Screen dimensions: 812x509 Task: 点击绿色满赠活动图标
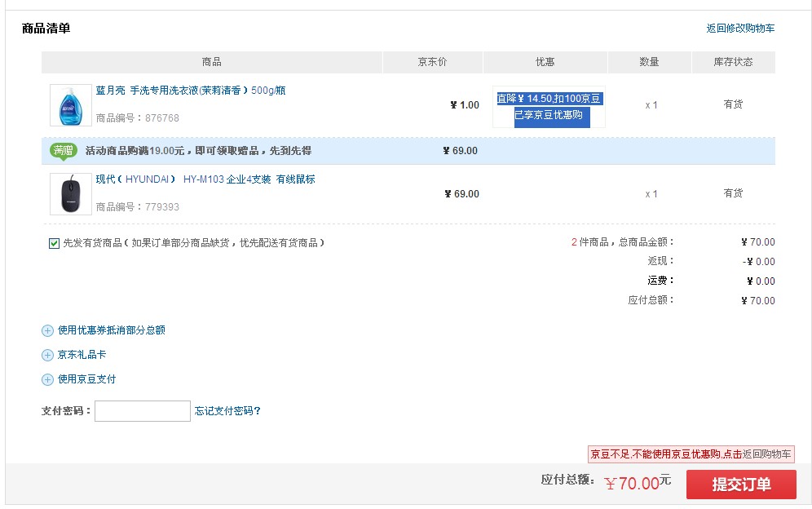(64, 150)
